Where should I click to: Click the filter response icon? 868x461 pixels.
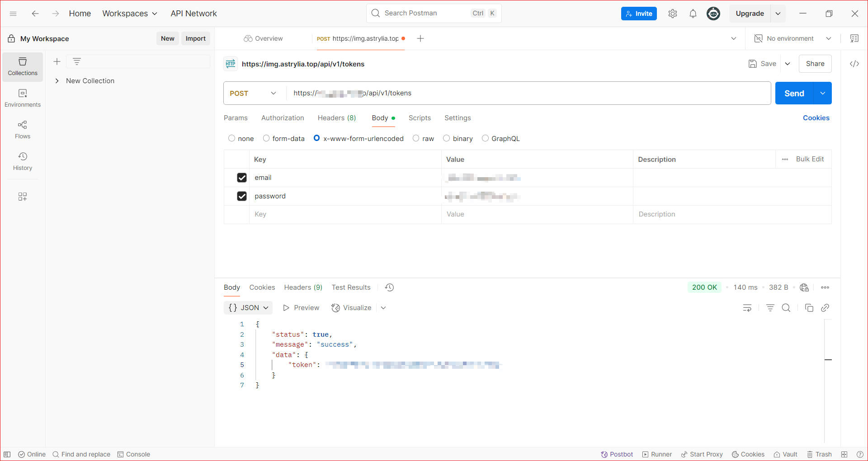point(770,308)
